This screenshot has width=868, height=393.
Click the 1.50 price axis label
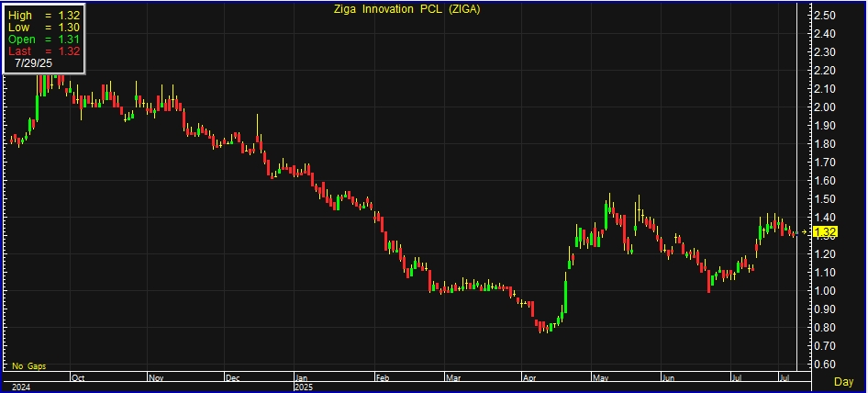tap(825, 198)
